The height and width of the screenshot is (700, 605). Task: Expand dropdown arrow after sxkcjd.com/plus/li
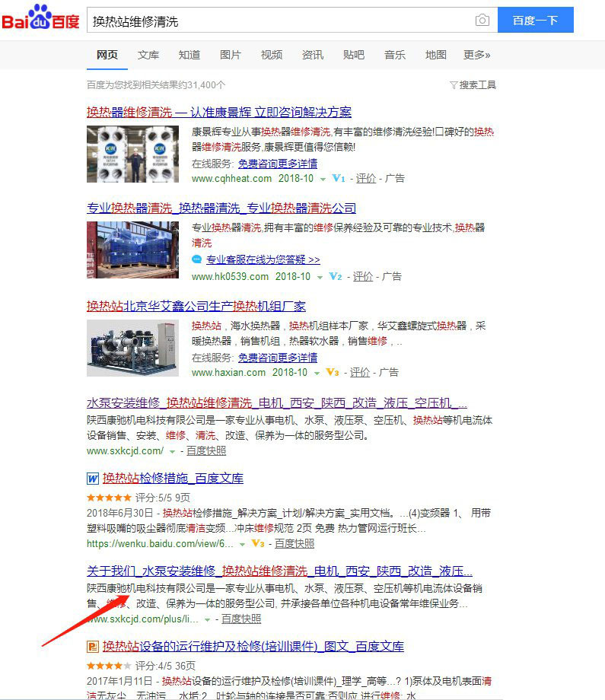[207, 619]
